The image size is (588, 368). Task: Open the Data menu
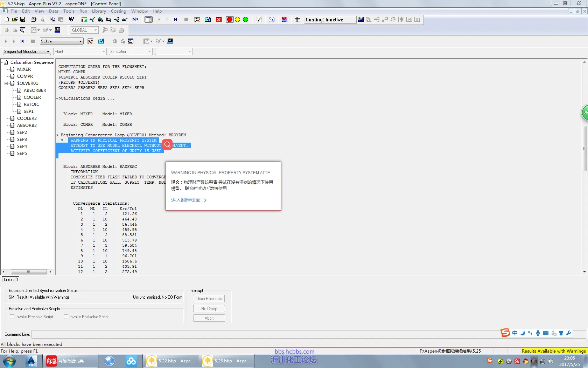(54, 11)
